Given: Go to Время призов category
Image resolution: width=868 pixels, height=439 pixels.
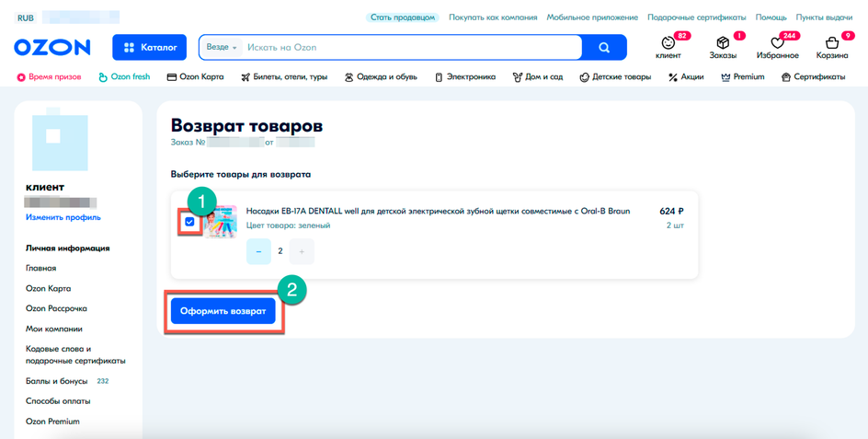Looking at the screenshot, I should 50,77.
